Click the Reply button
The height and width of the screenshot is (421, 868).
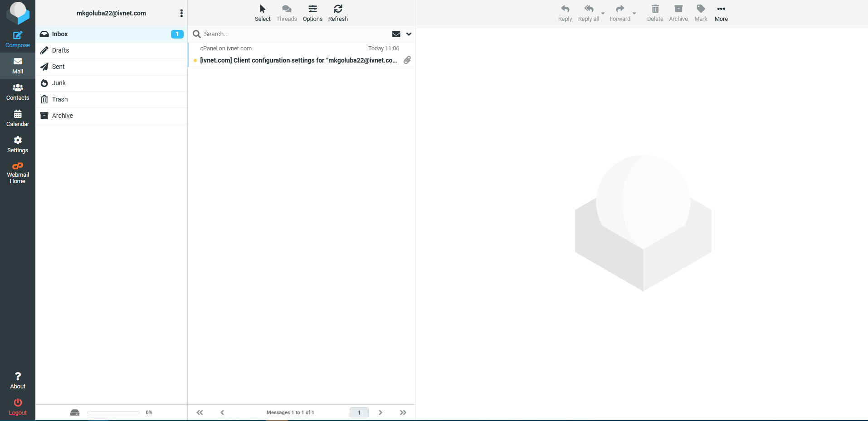[565, 13]
